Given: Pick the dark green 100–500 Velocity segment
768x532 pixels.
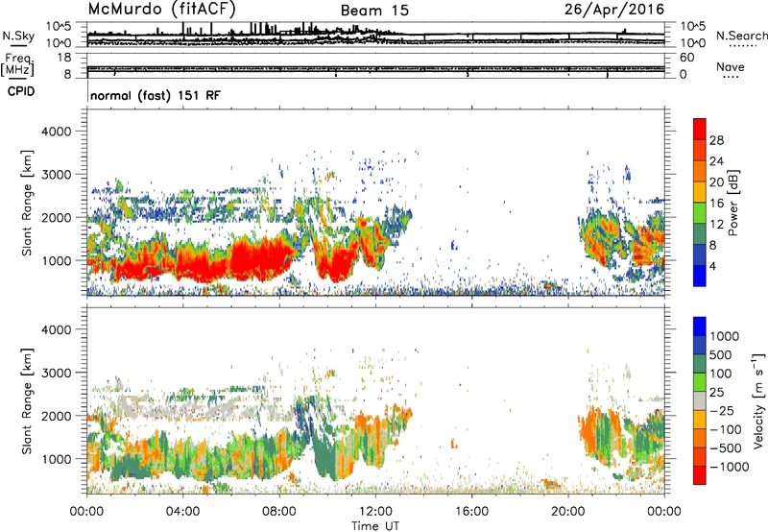Looking at the screenshot, I should pyautogui.click(x=700, y=364).
